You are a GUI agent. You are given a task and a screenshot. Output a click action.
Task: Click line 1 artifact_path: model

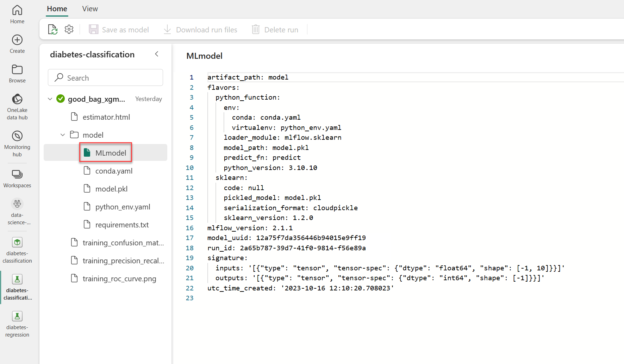tap(248, 77)
